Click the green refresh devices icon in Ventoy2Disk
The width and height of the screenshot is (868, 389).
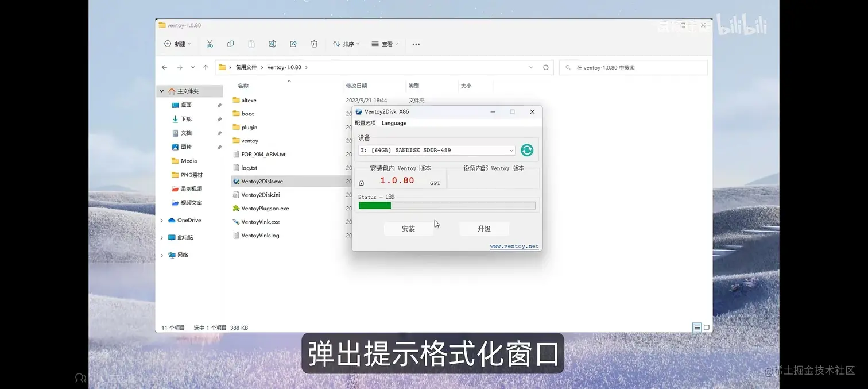click(x=527, y=150)
